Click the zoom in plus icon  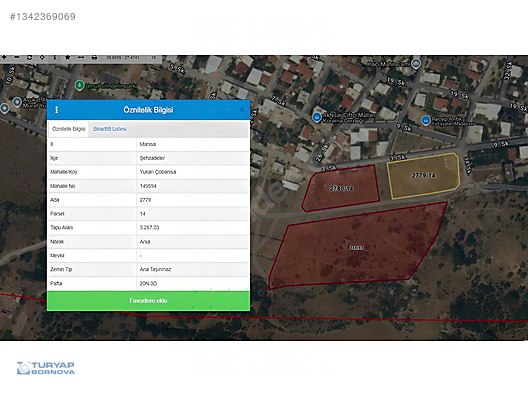pos(4,58)
